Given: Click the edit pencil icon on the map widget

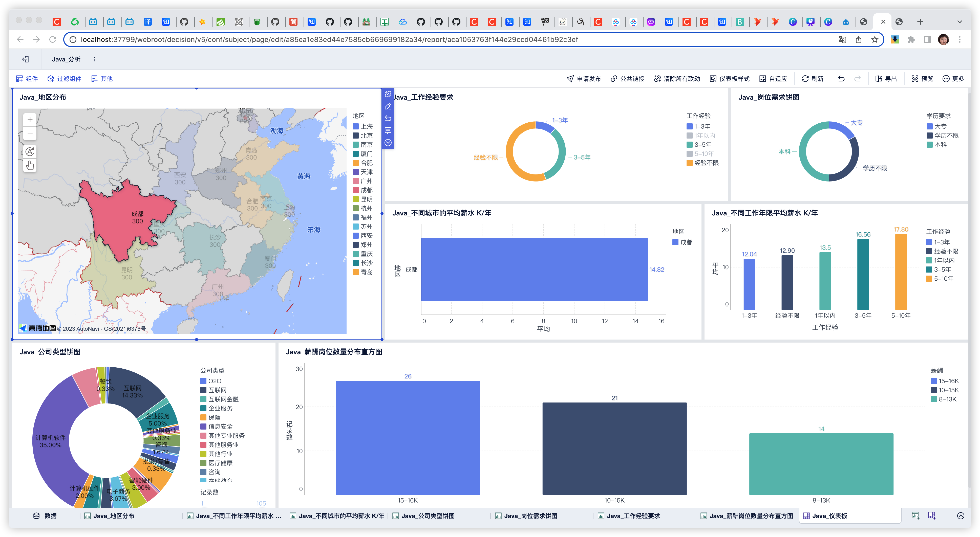Looking at the screenshot, I should pos(388,106).
